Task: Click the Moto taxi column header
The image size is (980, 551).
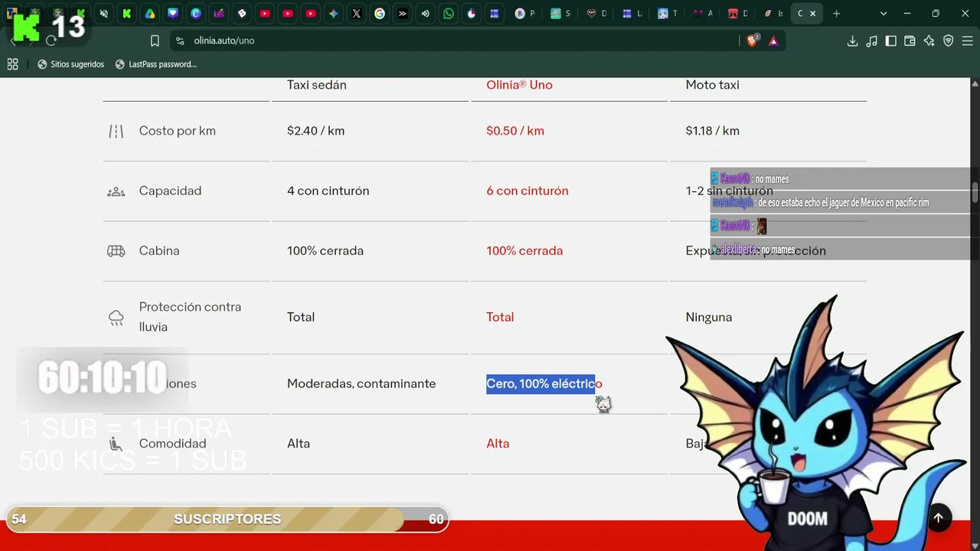Action: (x=713, y=85)
